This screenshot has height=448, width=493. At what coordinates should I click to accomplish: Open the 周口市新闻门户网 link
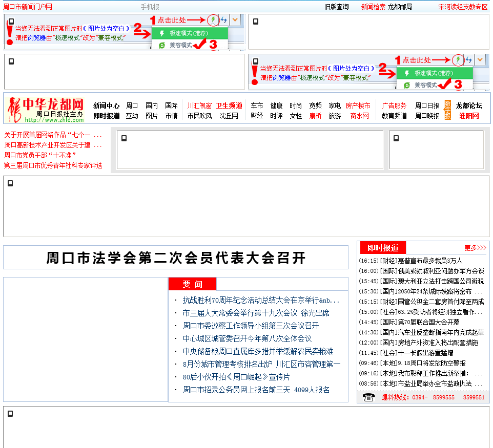(x=28, y=7)
